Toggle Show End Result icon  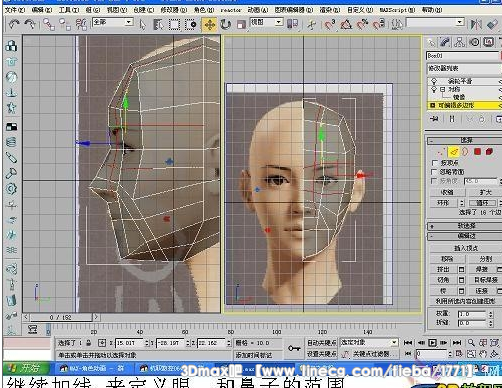pos(452,119)
